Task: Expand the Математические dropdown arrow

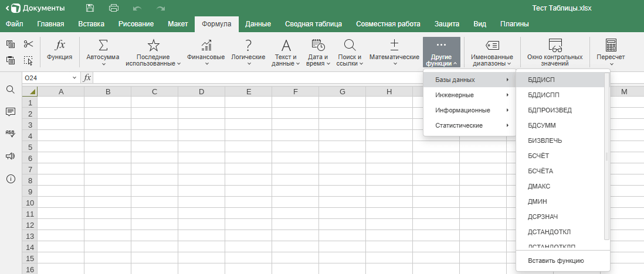Action: click(x=395, y=64)
